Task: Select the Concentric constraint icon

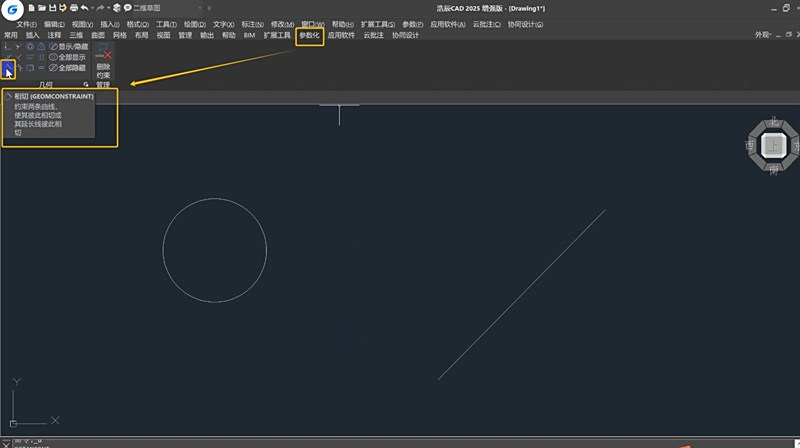Action: pyautogui.click(x=30, y=46)
